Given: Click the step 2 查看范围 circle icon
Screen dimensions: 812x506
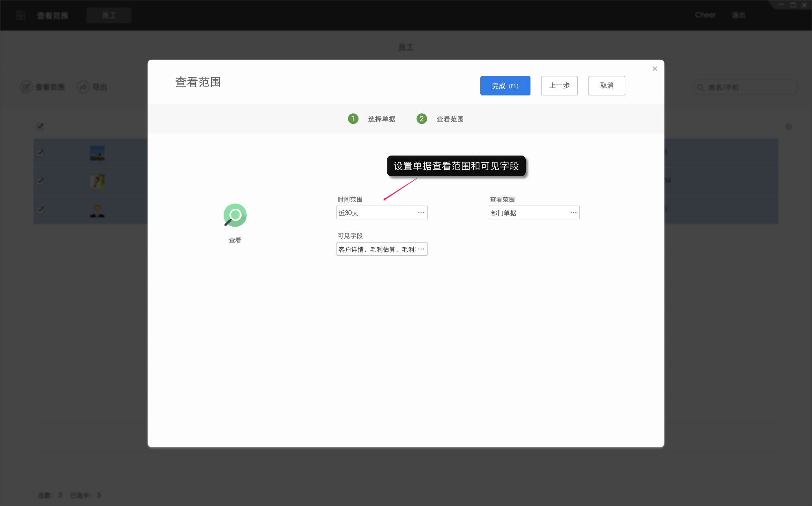Looking at the screenshot, I should 422,119.
